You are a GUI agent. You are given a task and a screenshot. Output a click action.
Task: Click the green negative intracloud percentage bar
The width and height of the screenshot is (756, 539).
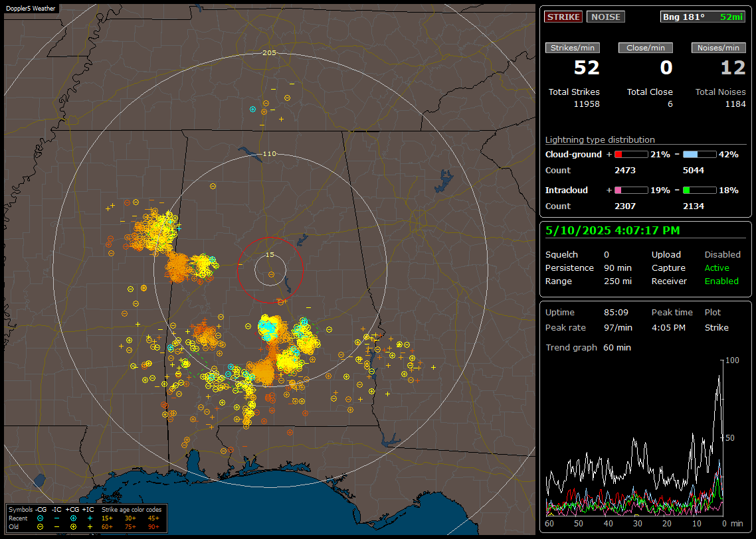coord(700,191)
